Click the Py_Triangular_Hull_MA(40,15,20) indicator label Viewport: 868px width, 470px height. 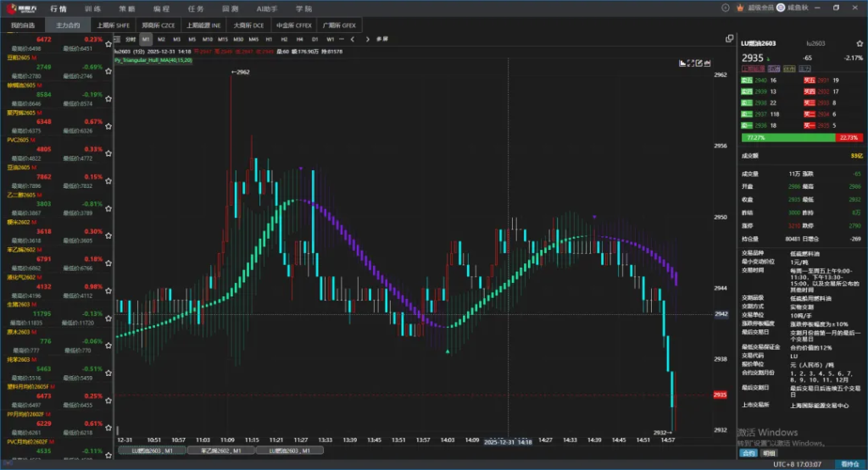pyautogui.click(x=153, y=60)
